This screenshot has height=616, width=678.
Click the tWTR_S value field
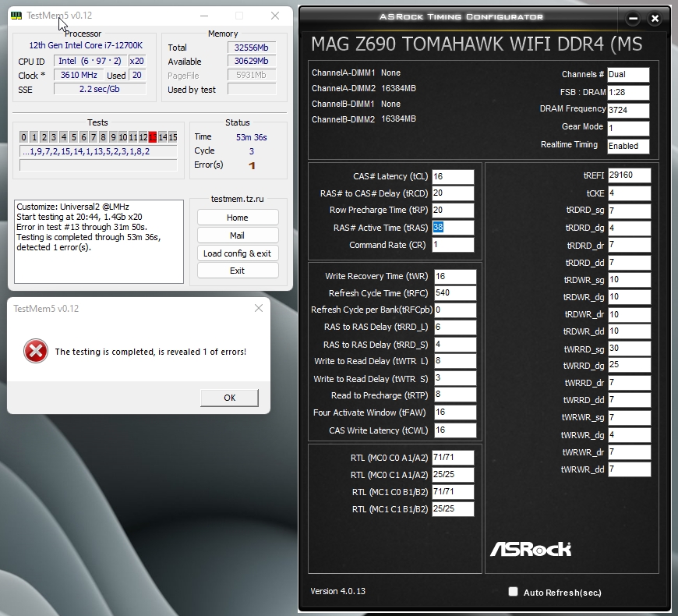click(455, 378)
